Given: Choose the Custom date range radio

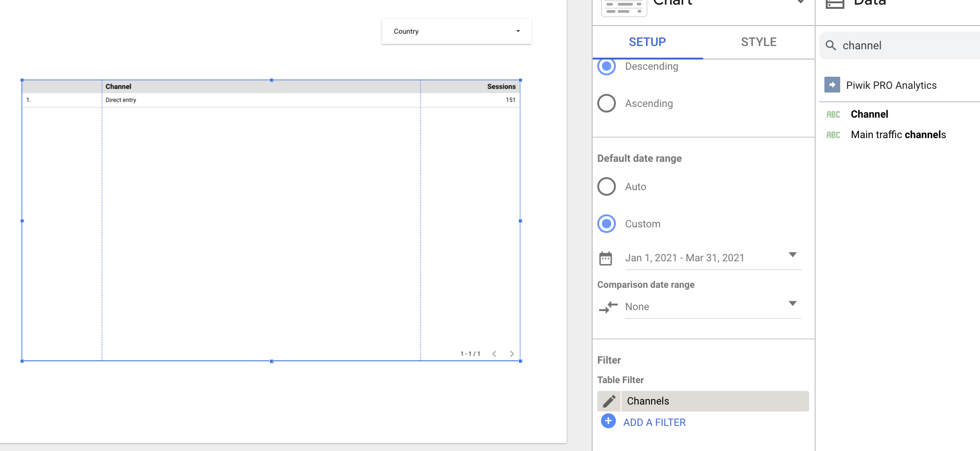Looking at the screenshot, I should pos(607,224).
